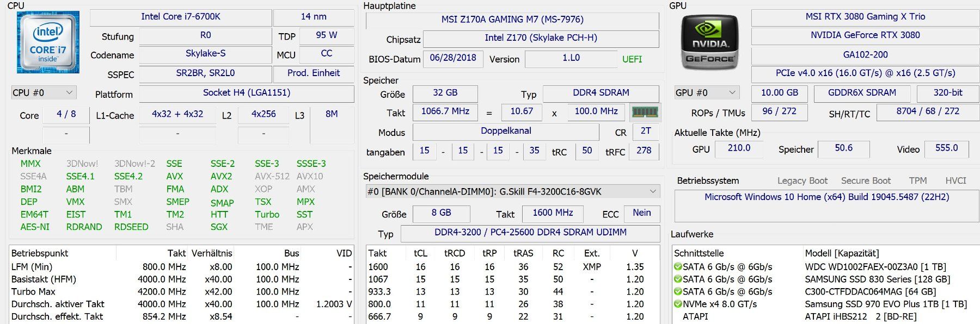Click the ROPs / TMUs 96 / 272 field
The image size is (980, 324).
click(x=780, y=112)
